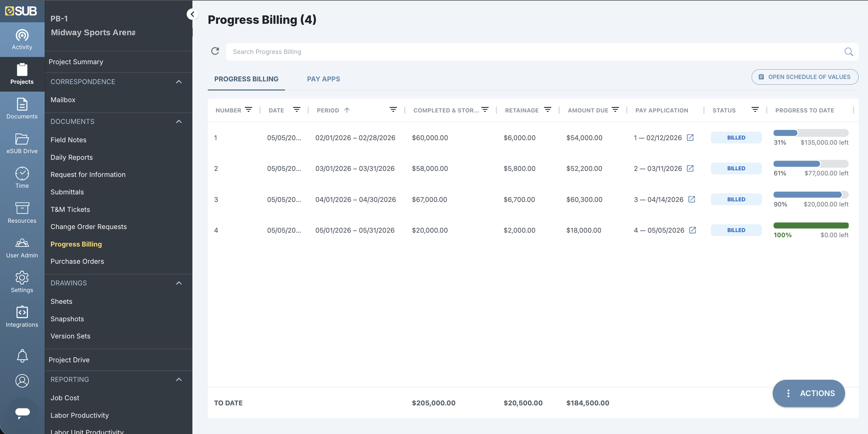Collapse the Drawings section
This screenshot has width=868, height=434.
tap(179, 283)
